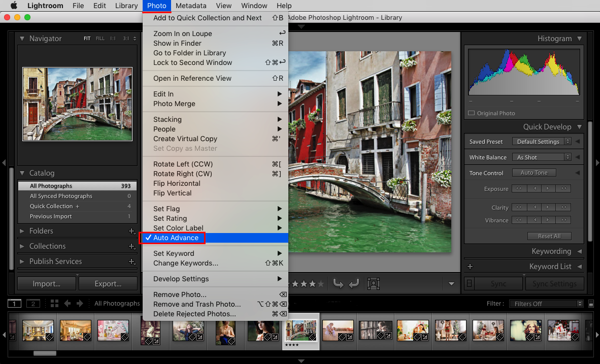Screen dimensions: 600x364
Task: Open the Filter dropdown Filters Off
Action: pyautogui.click(x=546, y=304)
